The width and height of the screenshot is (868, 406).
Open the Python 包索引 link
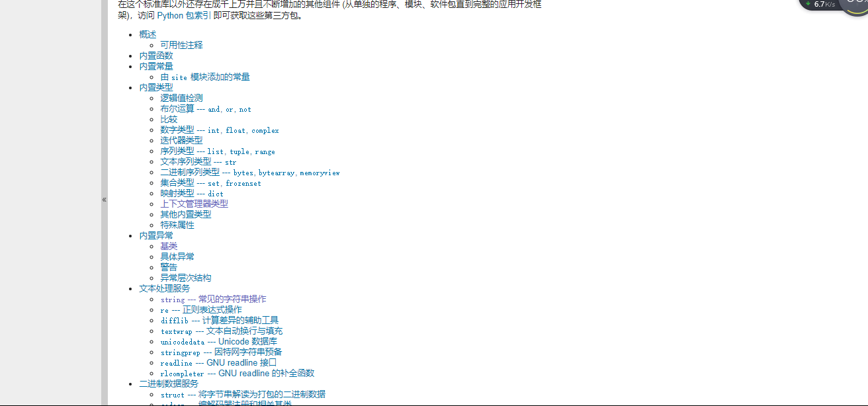pos(184,16)
